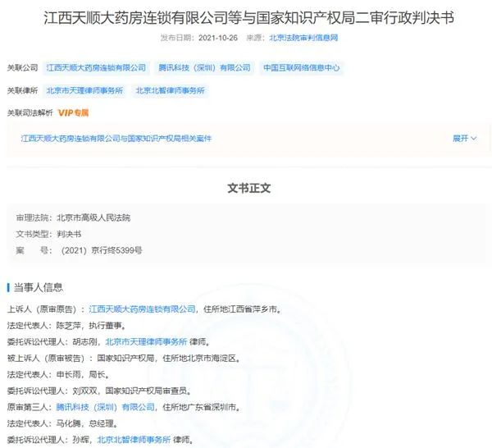Open 中国互联网络信息中心 company tag

point(301,68)
